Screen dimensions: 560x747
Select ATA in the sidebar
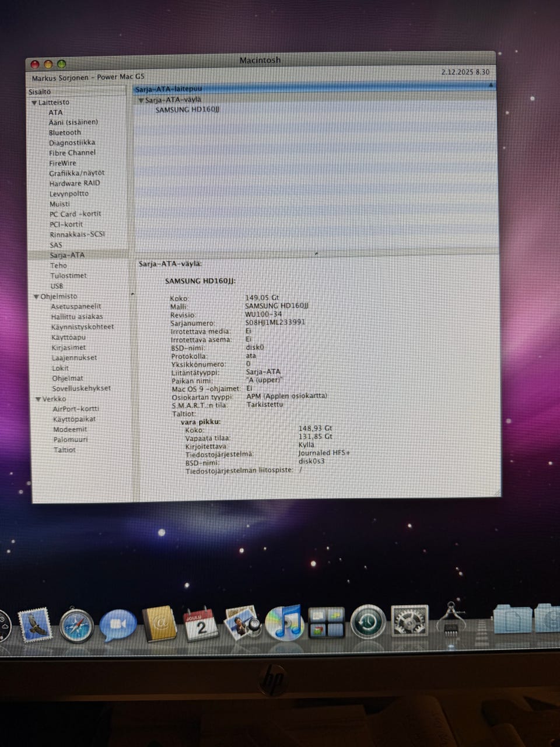pos(55,113)
